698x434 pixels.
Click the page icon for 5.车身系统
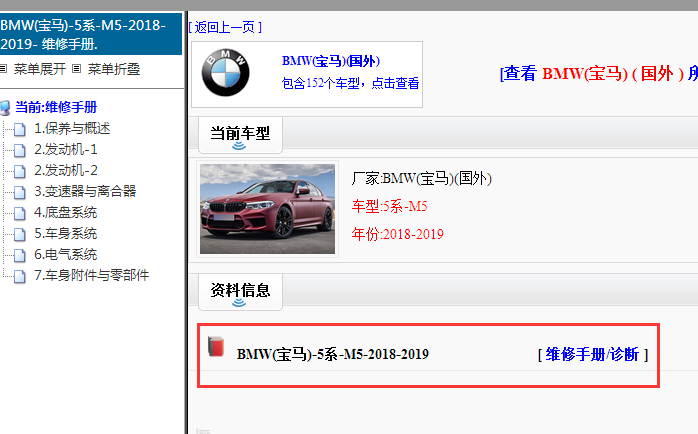(20, 234)
